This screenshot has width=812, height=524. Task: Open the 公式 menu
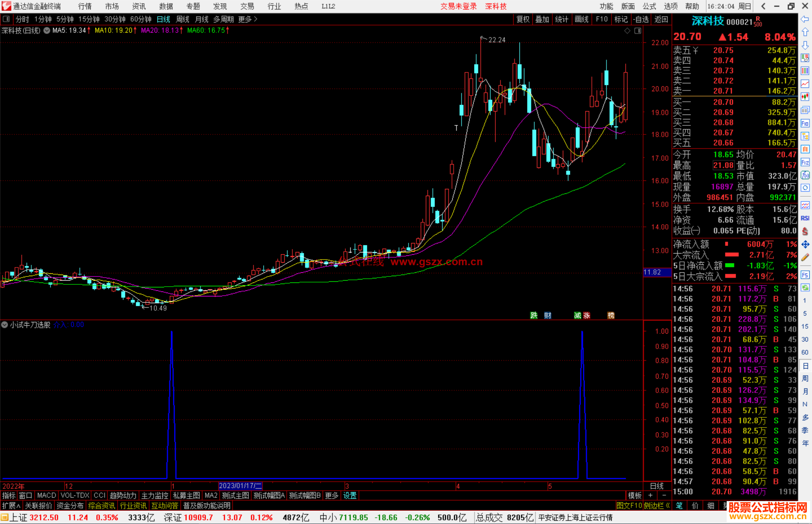(x=649, y=6)
